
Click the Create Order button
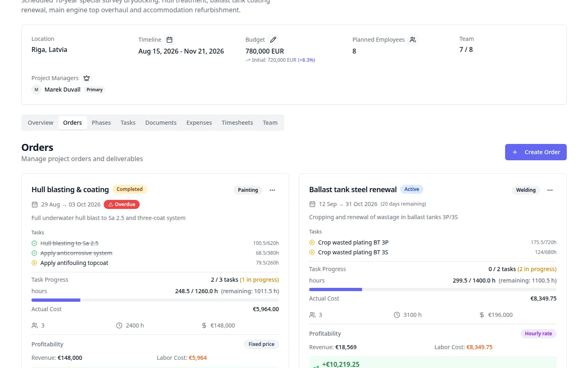(536, 152)
